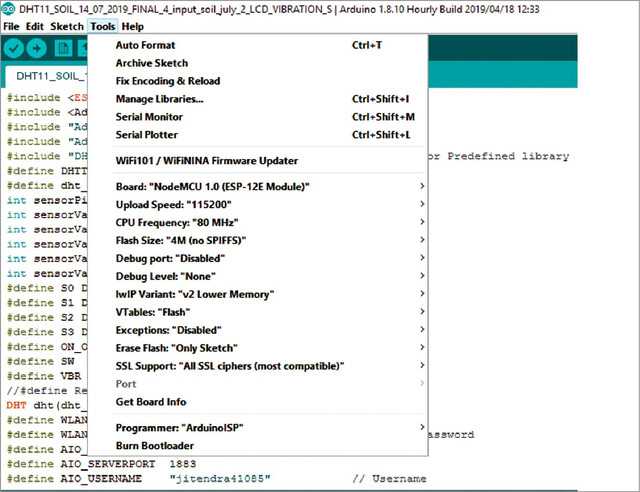Click the New sketch icon
The image size is (640, 492).
pyautogui.click(x=63, y=49)
